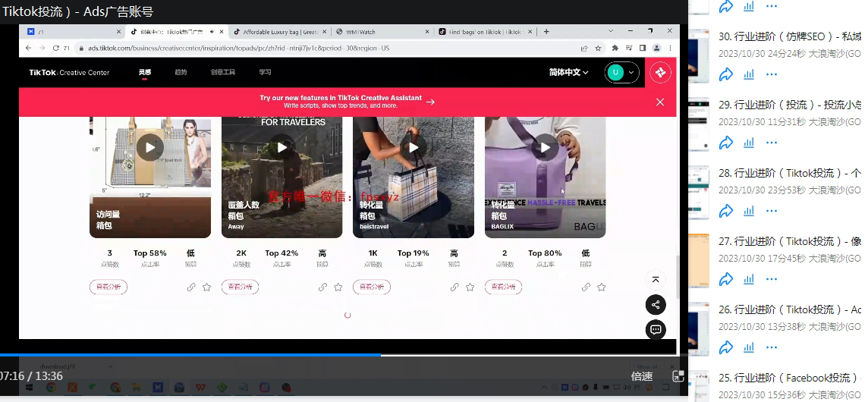Select the 创意工具 navigation tab
The height and width of the screenshot is (402, 868).
[x=222, y=73]
